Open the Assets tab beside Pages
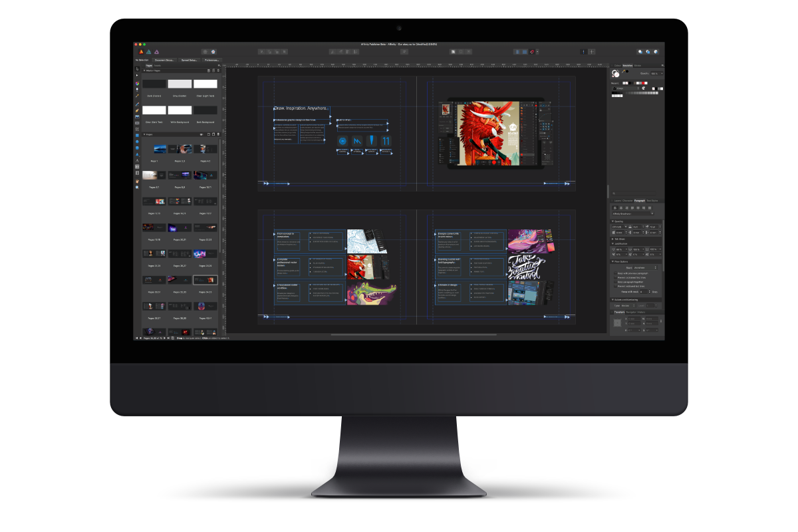Screen dimensions: 798x532 [x=158, y=66]
